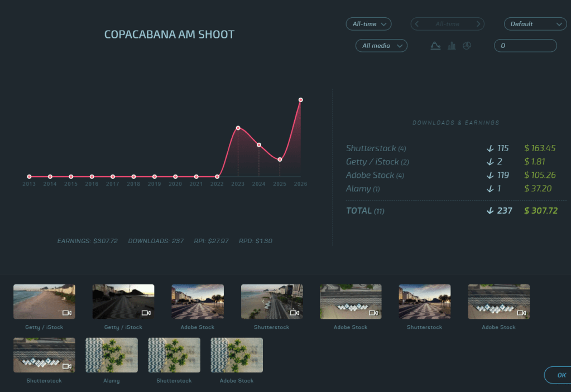This screenshot has width=571, height=392.
Task: Open the beach road Shutterstock video thumbnail
Action: tap(272, 302)
